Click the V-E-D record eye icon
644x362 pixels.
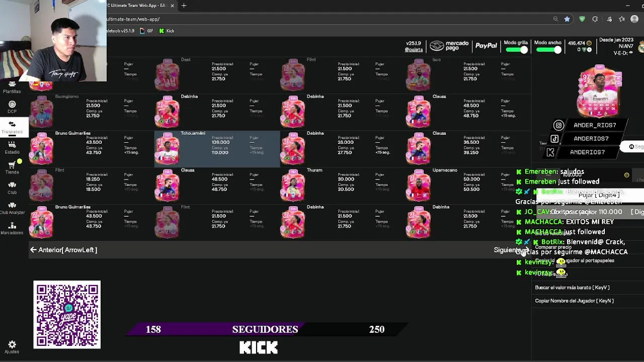[x=631, y=53]
